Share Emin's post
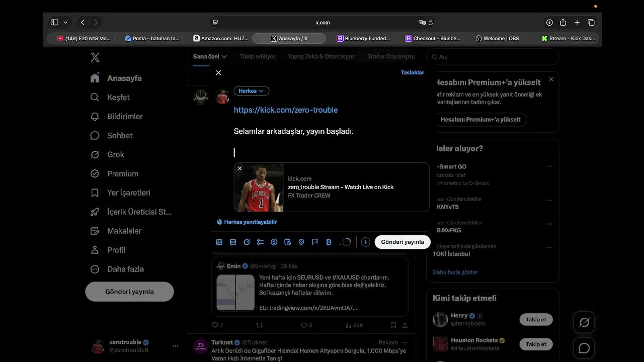Screen dimensions: 644x362 [405, 325]
